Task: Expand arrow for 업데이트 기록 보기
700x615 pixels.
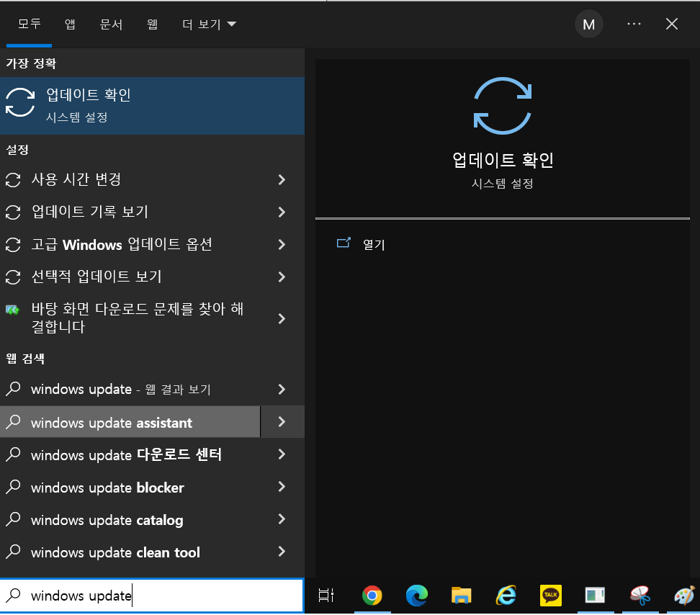Action: (282, 212)
